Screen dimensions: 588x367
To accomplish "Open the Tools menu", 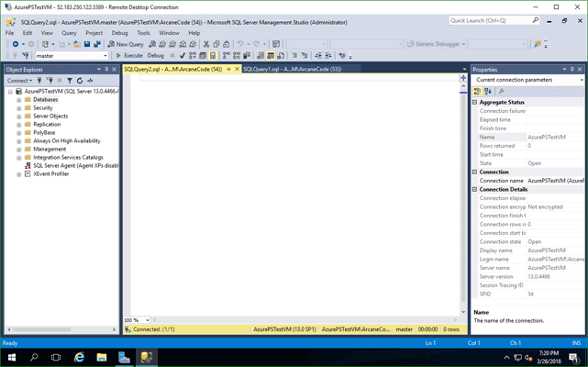I will coord(143,33).
